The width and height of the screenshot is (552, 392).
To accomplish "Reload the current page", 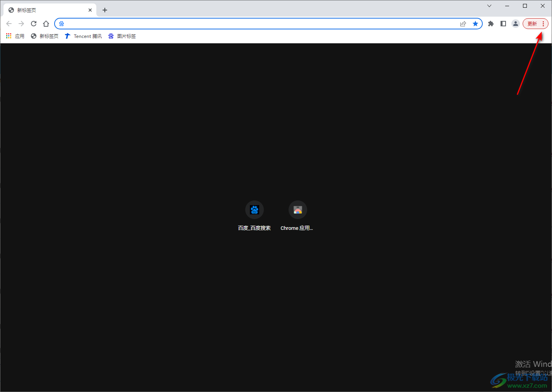I will [x=34, y=24].
